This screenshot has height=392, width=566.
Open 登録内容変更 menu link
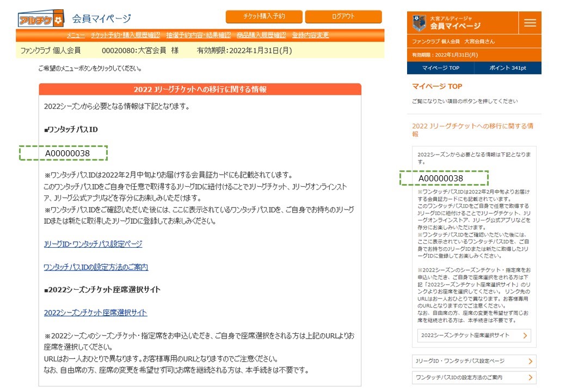pos(310,35)
